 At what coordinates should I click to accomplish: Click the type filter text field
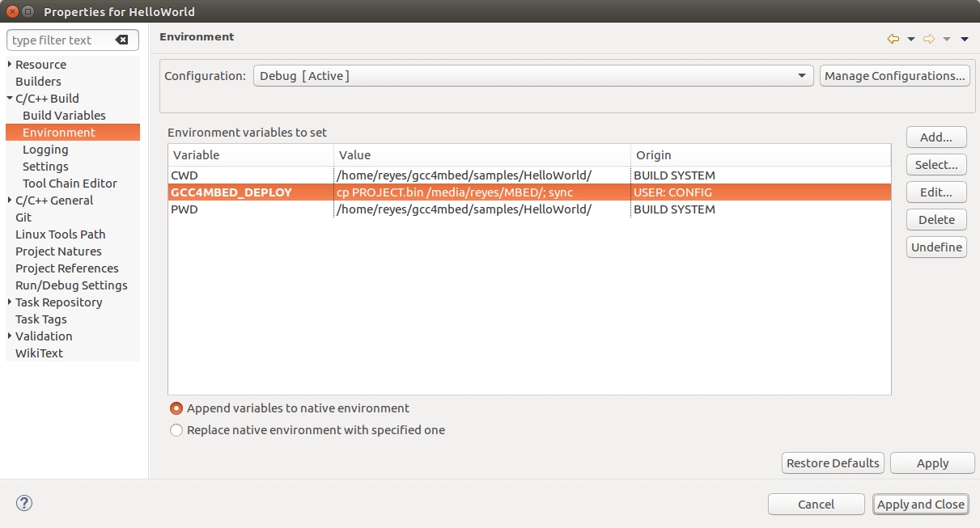pyautogui.click(x=61, y=40)
